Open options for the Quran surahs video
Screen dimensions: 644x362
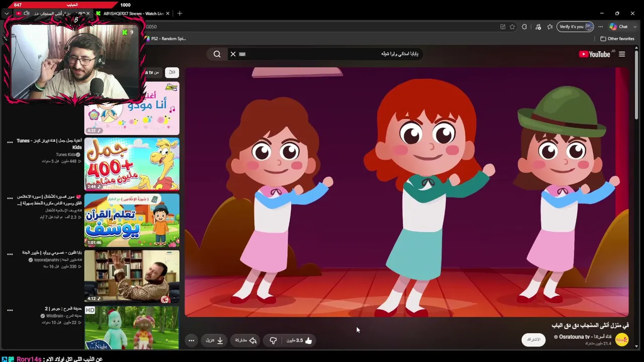10,199
